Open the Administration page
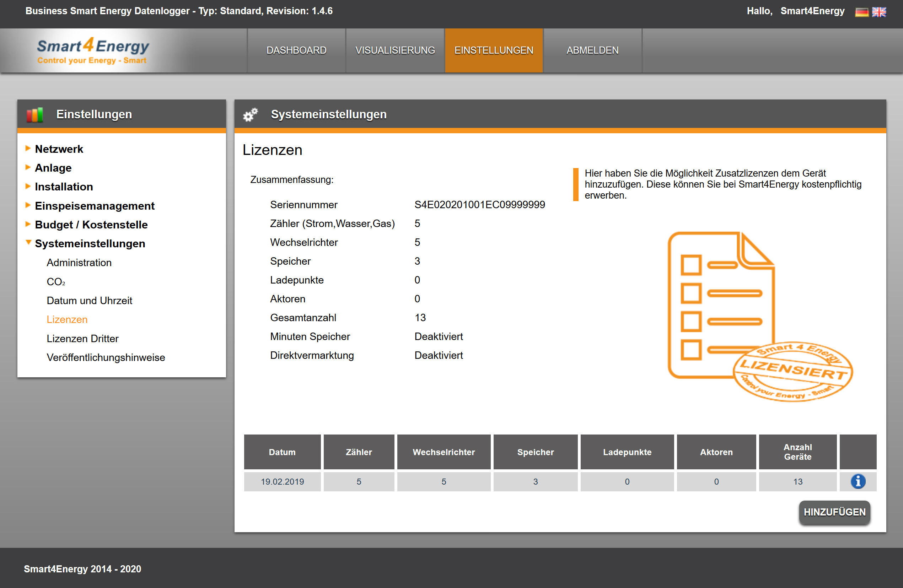Screen dimensions: 903x588 [79, 263]
